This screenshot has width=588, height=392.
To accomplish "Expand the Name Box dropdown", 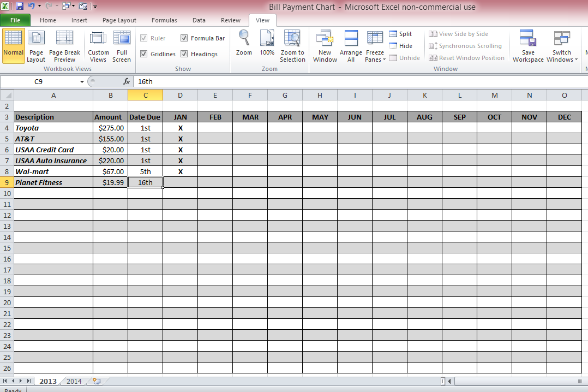I will coord(82,81).
